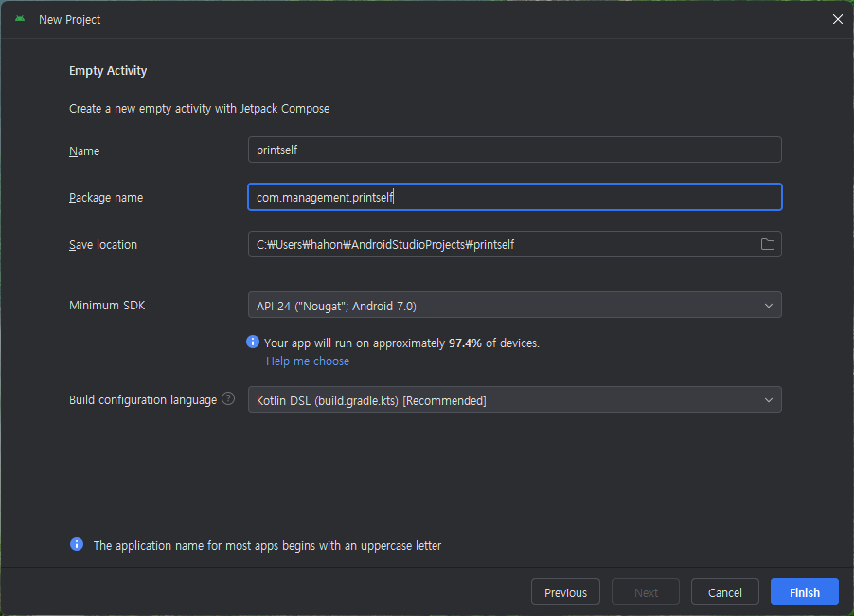Click the info icon beside uppercase letter warning

point(77,544)
